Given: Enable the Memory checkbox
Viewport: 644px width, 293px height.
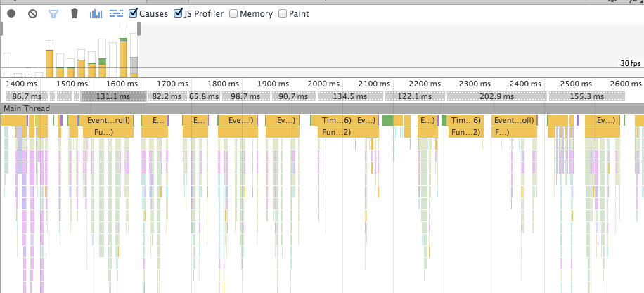Looking at the screenshot, I should coord(233,13).
